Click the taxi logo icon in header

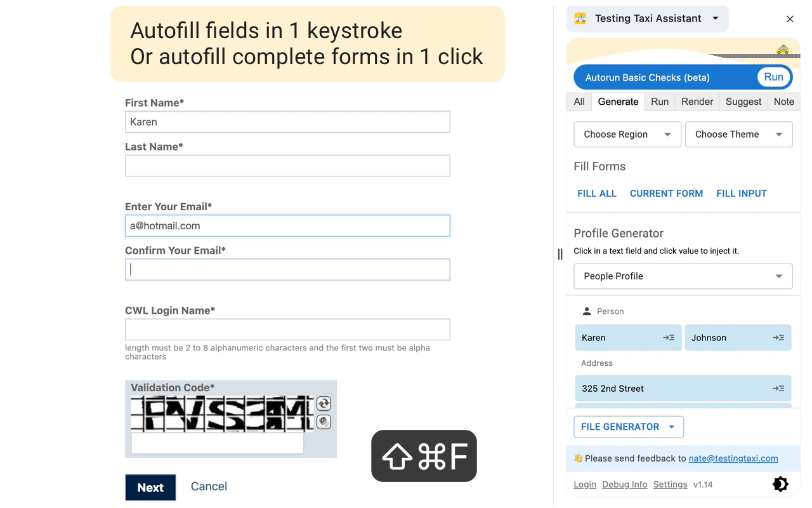(x=580, y=18)
